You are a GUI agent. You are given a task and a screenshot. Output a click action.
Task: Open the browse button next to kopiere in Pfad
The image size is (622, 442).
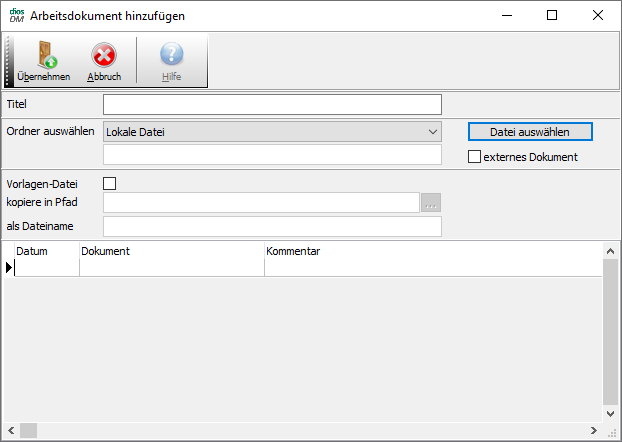click(431, 203)
